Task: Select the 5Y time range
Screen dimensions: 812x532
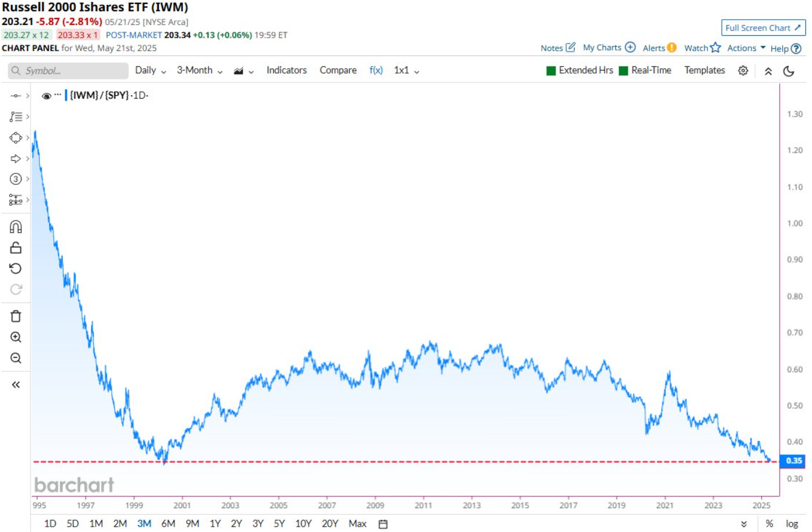Action: (x=280, y=524)
